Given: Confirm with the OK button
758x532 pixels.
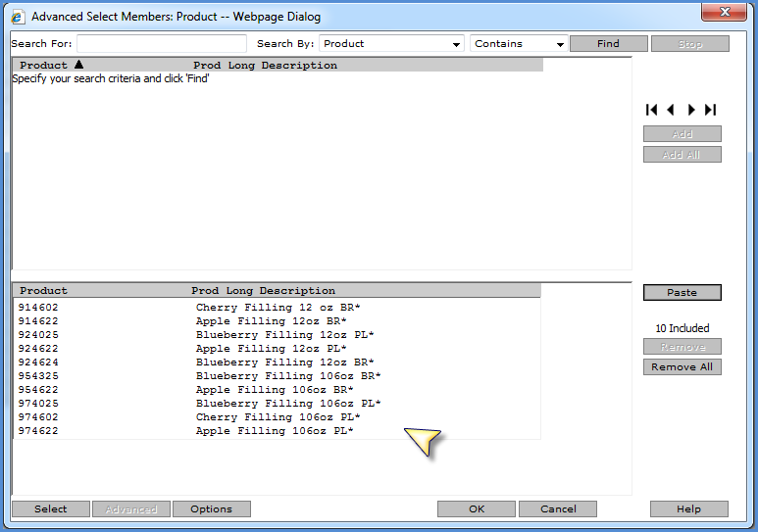Looking at the screenshot, I should point(477,508).
